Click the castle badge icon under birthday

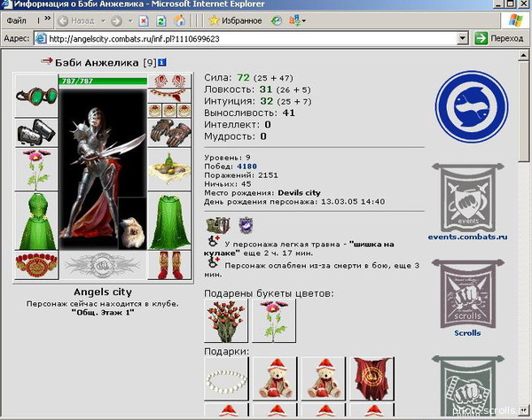pyautogui.click(x=218, y=225)
